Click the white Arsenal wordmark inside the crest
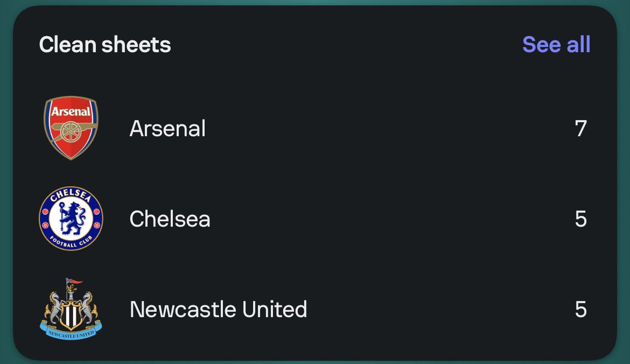 tap(71, 111)
